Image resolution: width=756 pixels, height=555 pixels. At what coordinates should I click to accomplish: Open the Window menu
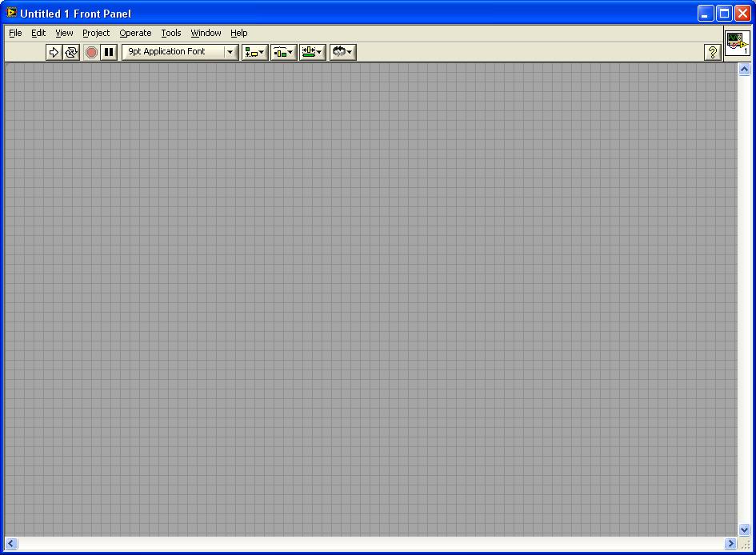206,33
